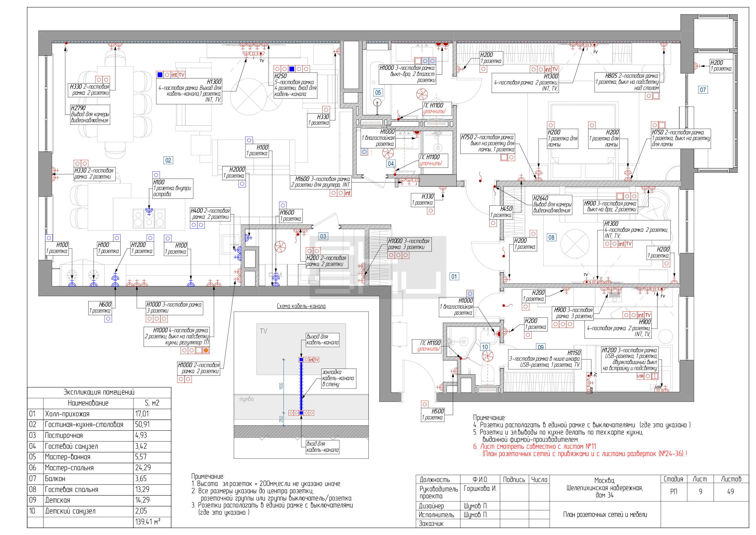756x535 pixels.
Task: Click the crossed-circle ceiling fixture in living room
Action: [249, 97]
